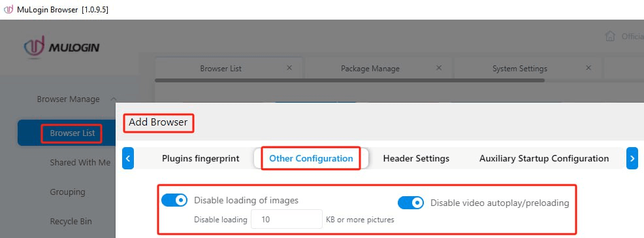Select the Other Configuration tab
This screenshot has width=644, height=238.
(311, 158)
